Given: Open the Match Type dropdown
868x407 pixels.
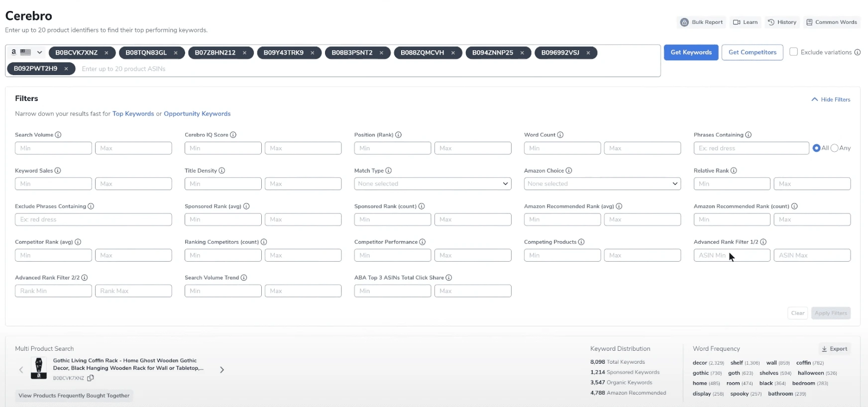Looking at the screenshot, I should [x=432, y=184].
